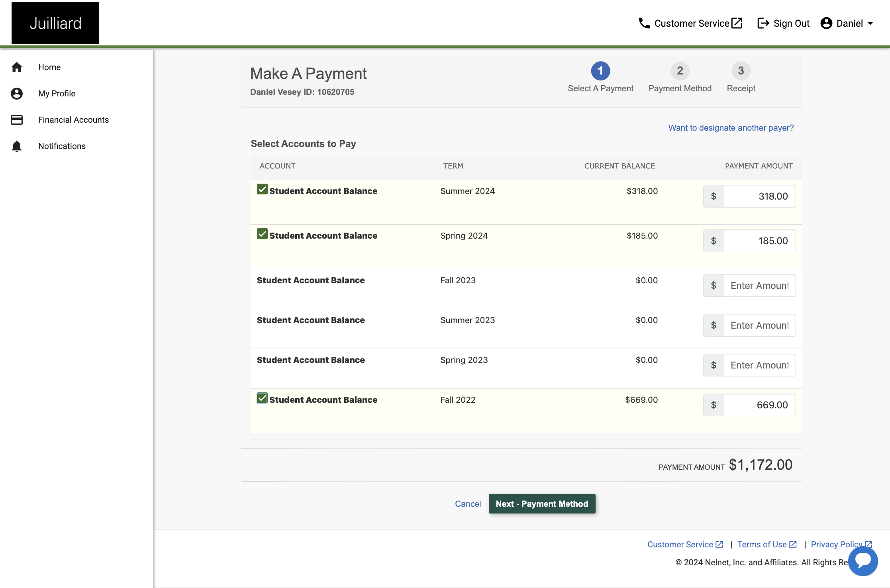Click the Summer 2023 Enter Amount field
The width and height of the screenshot is (890, 588).
coord(759,325)
